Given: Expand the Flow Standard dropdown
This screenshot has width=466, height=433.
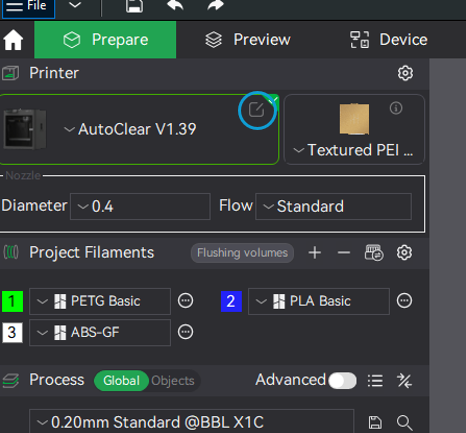Looking at the screenshot, I should (x=333, y=206).
